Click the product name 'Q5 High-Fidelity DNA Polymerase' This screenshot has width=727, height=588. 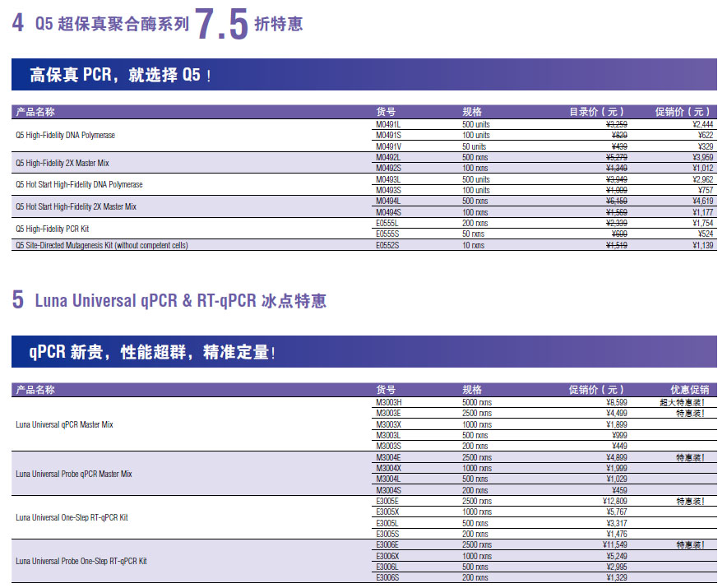[65, 136]
